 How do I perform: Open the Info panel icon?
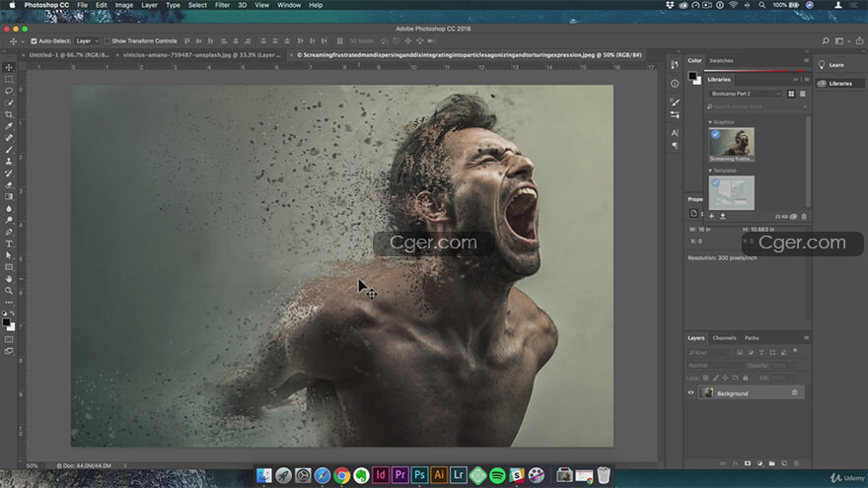pyautogui.click(x=675, y=84)
